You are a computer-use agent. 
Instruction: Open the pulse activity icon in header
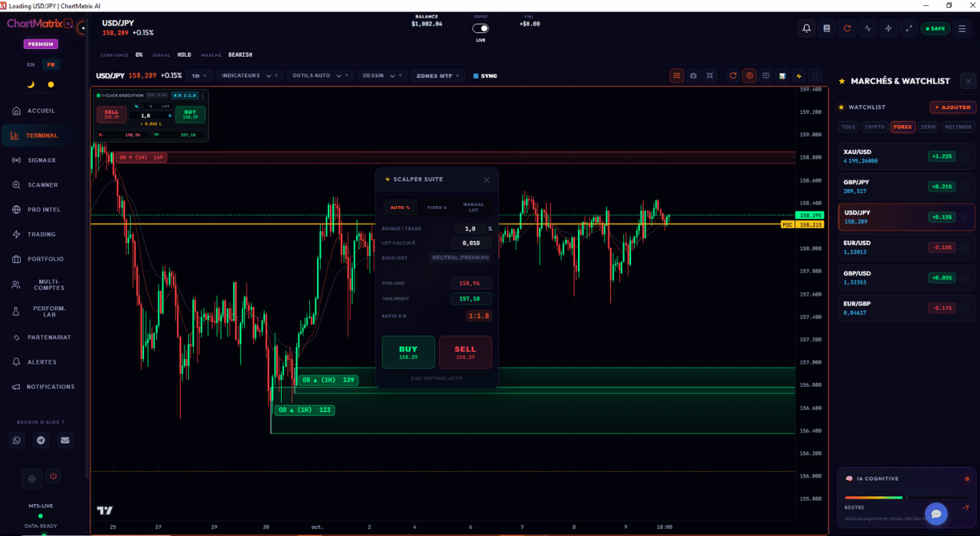tap(868, 28)
